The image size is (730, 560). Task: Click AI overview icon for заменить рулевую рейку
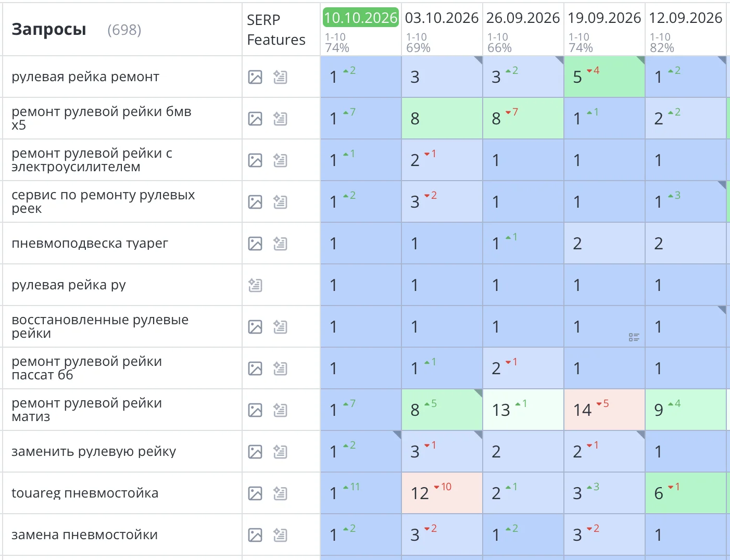click(x=280, y=452)
